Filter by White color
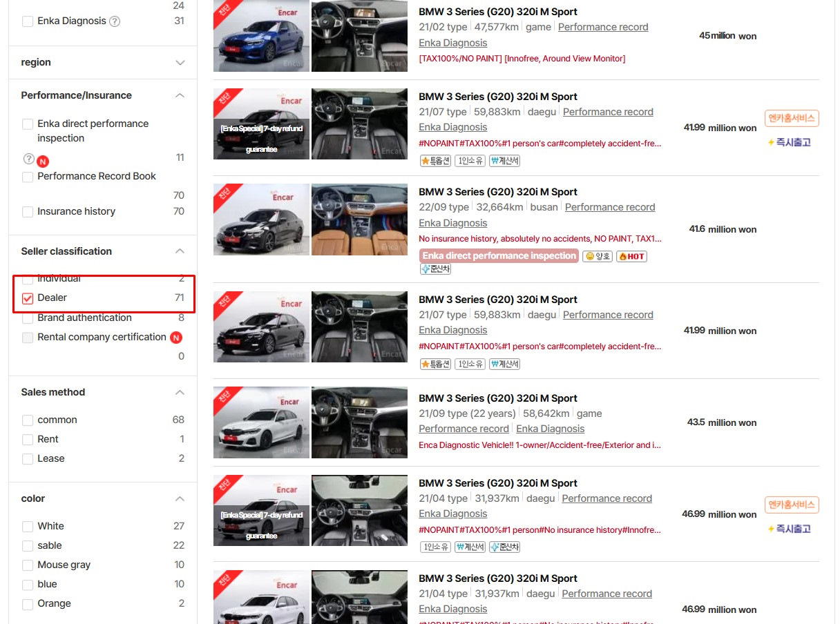The height and width of the screenshot is (624, 840). click(28, 527)
